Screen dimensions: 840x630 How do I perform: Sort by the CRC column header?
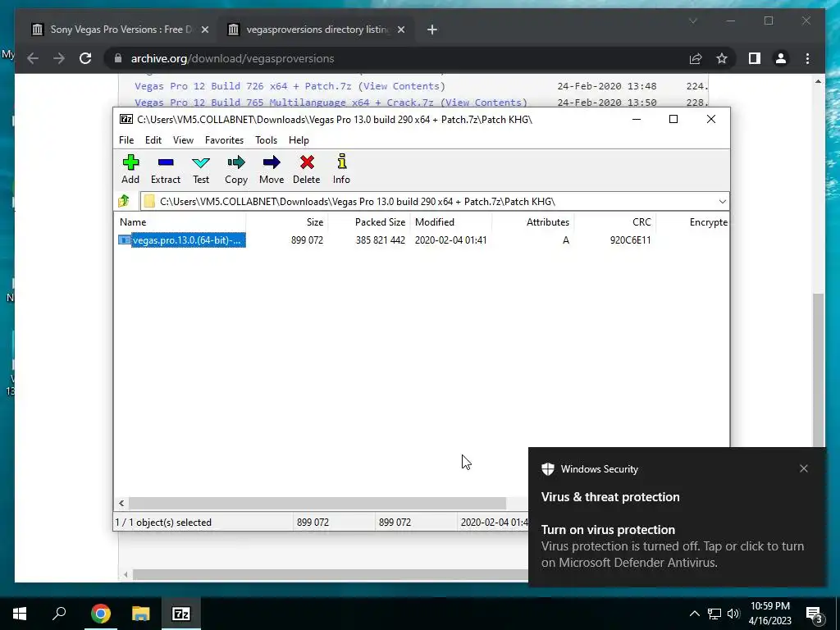click(615, 221)
